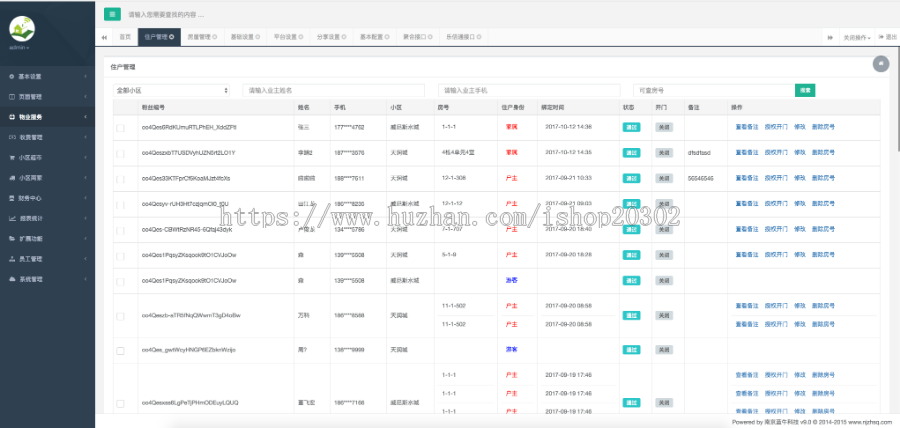Expand the 财务中心 sidebar chevron
900x428 pixels.
(85, 198)
